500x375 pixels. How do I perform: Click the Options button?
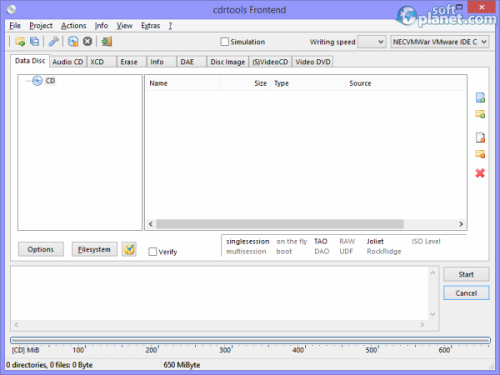41,249
